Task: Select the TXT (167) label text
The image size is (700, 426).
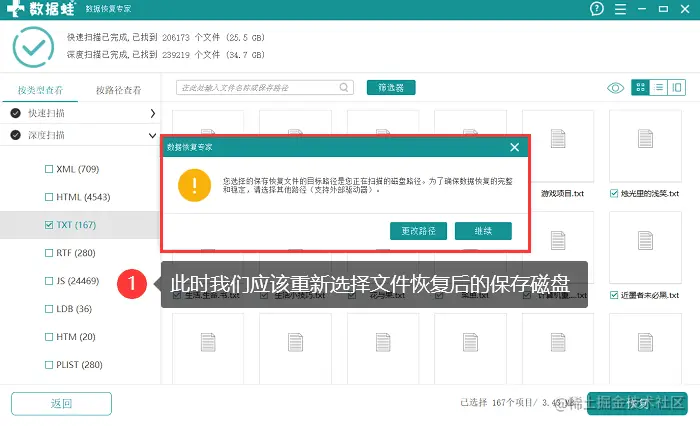Action: [x=76, y=225]
